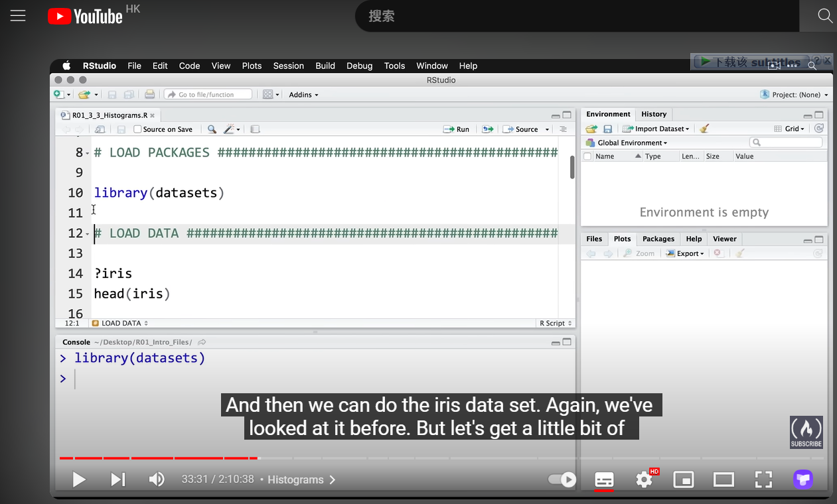Show script in new window icon

point(100,129)
